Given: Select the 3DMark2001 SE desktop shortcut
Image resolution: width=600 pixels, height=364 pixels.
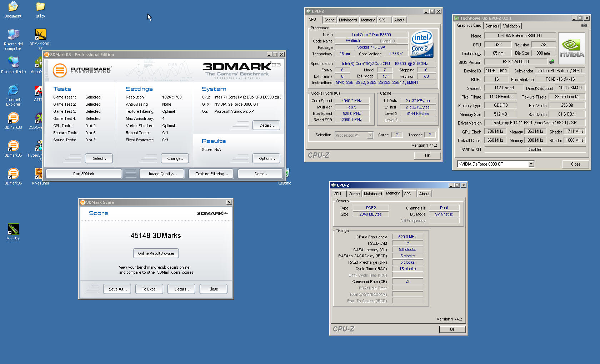Looking at the screenshot, I should point(40,34).
